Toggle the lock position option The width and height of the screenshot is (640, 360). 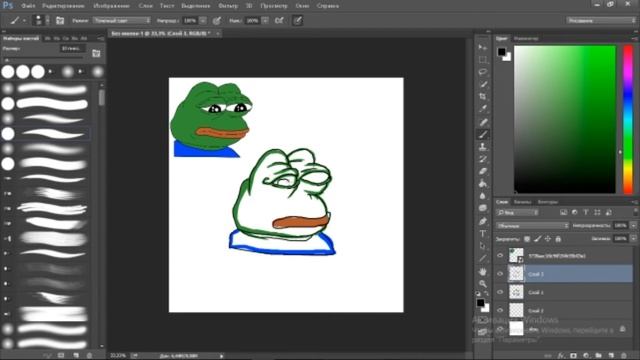548,239
